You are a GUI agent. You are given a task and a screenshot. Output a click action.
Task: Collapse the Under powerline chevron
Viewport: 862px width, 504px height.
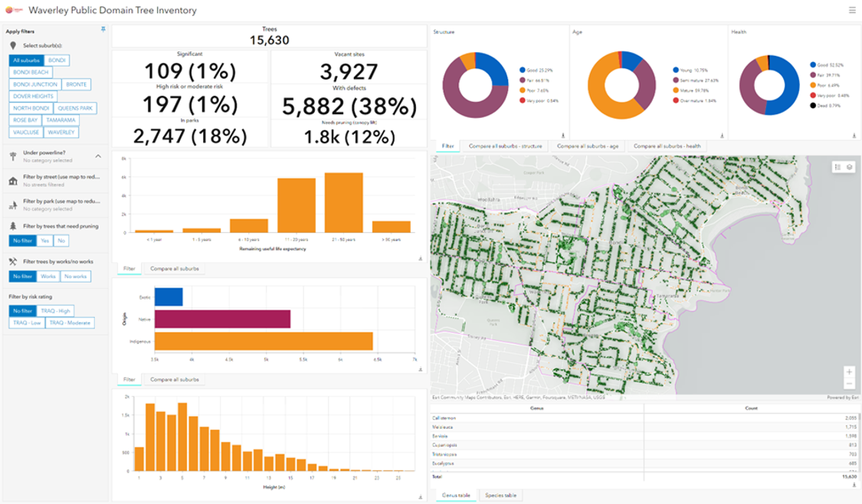coord(98,156)
